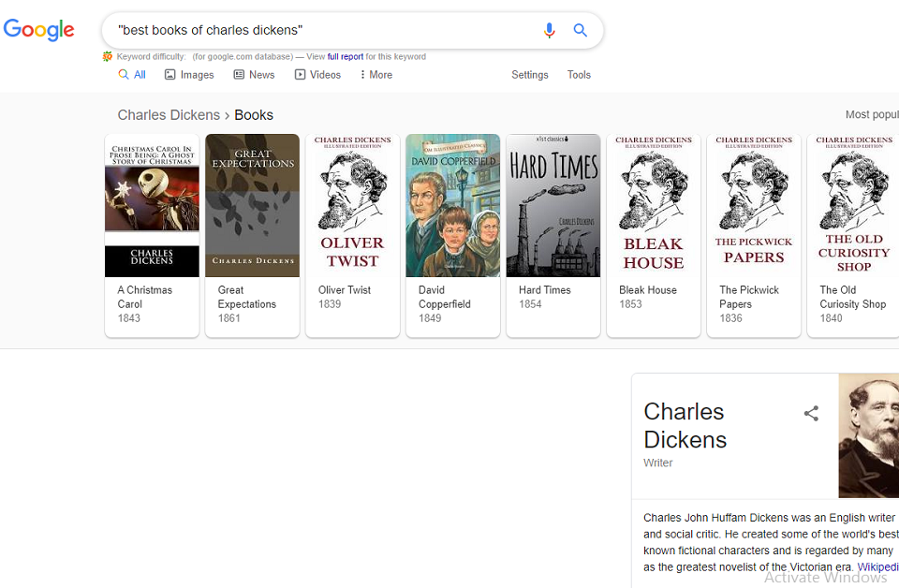Image resolution: width=899 pixels, height=588 pixels.
Task: Click 'The Pickwick Papers' title text
Action: pyautogui.click(x=749, y=297)
